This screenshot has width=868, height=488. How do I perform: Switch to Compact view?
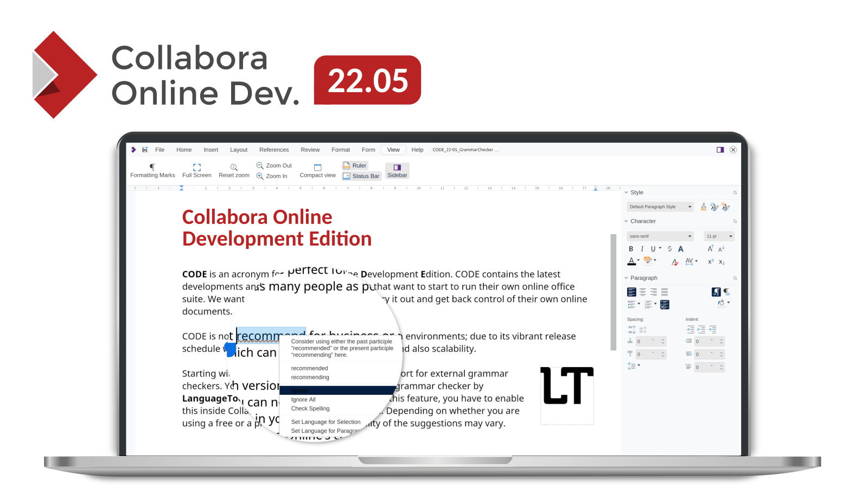[318, 171]
